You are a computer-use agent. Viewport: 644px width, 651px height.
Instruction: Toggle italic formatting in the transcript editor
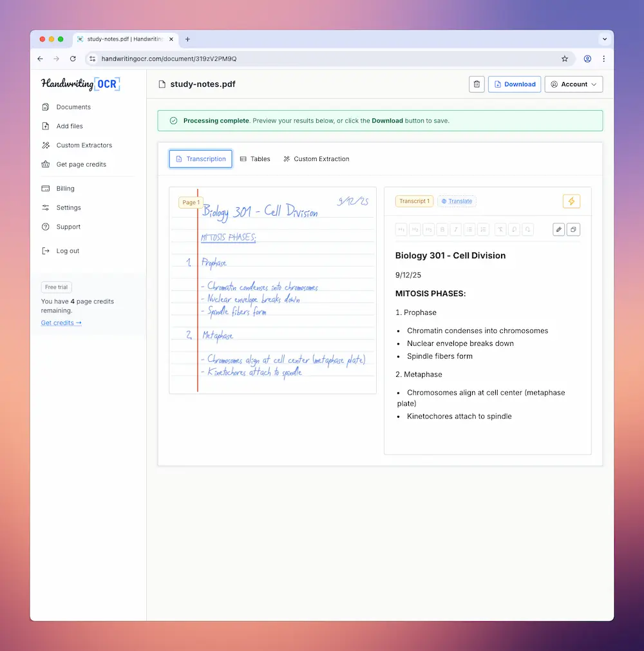point(455,229)
